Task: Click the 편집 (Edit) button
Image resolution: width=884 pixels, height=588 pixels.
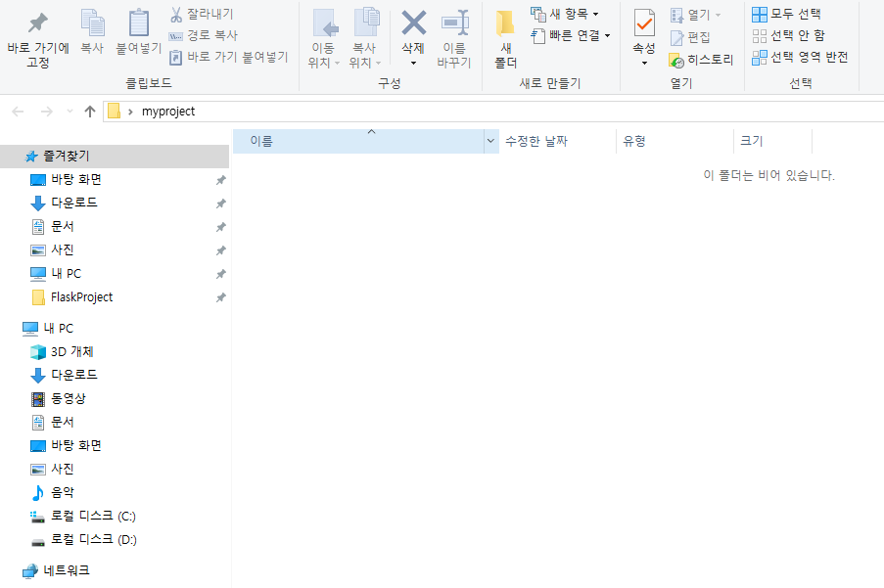Action: [690, 37]
